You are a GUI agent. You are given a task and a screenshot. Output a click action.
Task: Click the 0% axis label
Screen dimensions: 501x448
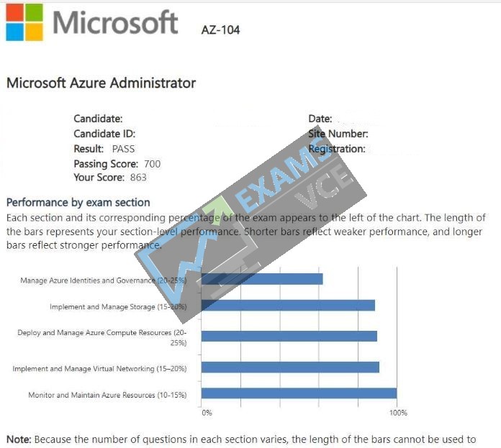click(x=207, y=413)
